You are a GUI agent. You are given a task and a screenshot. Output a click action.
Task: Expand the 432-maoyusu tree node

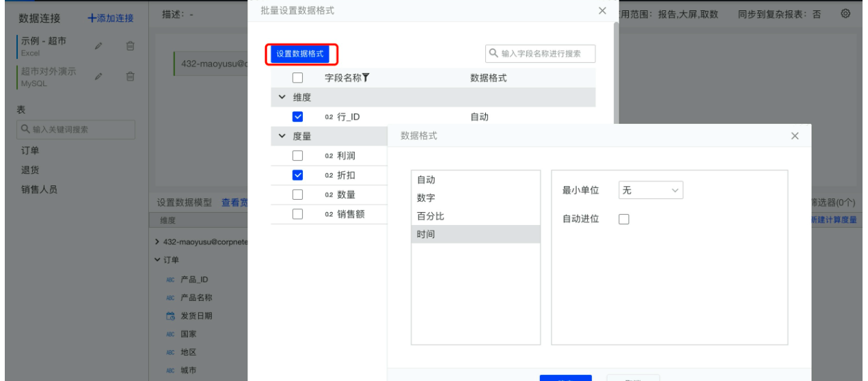coord(157,243)
